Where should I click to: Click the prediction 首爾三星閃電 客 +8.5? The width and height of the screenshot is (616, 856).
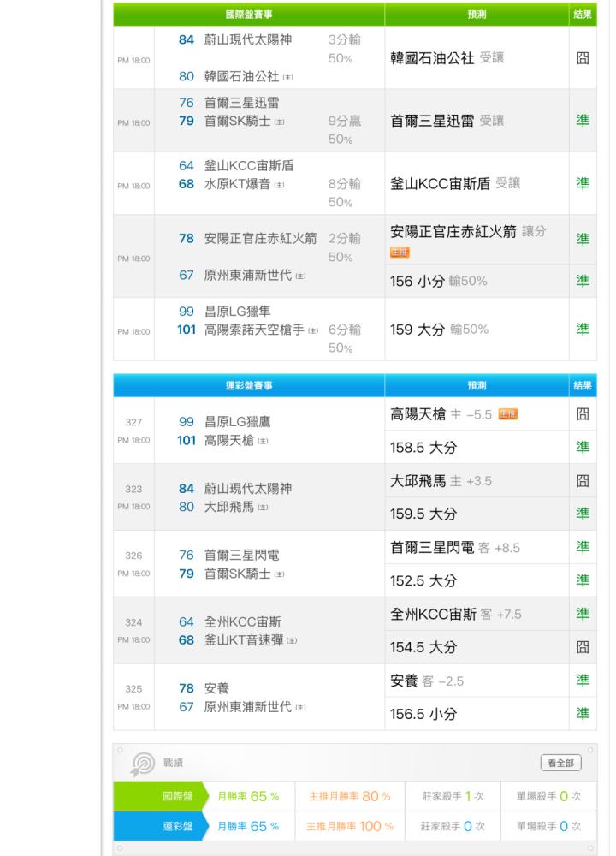click(455, 548)
